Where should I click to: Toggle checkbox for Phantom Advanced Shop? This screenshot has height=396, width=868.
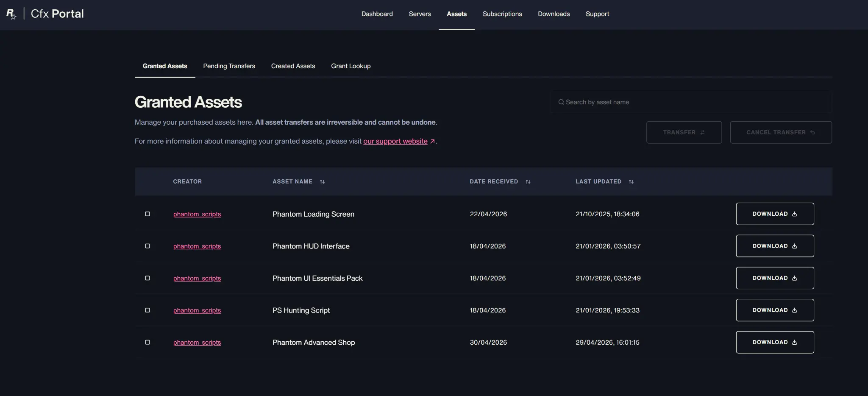(147, 343)
